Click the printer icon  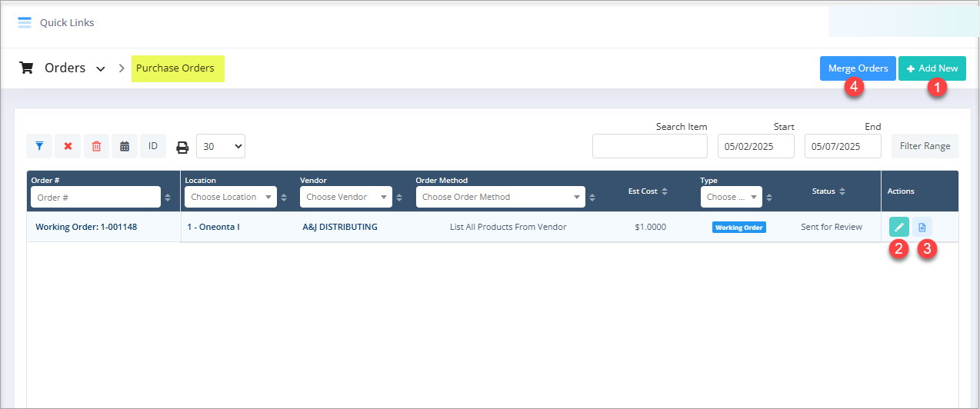coord(182,147)
